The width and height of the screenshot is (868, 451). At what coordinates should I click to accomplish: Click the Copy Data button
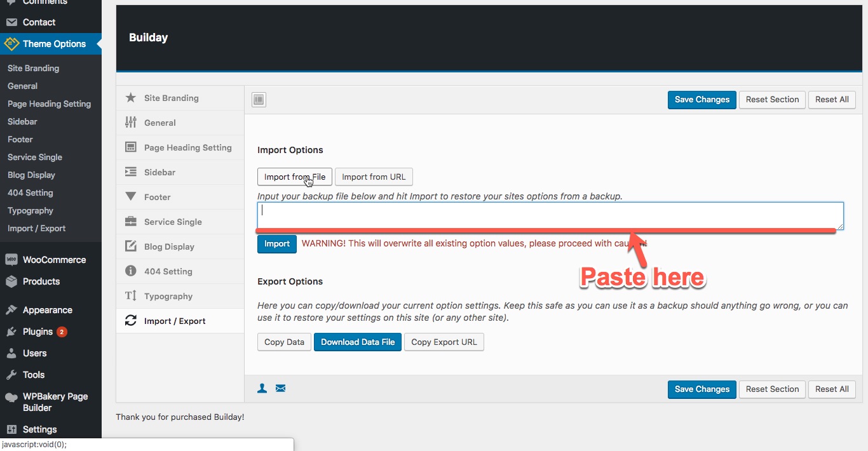point(284,342)
